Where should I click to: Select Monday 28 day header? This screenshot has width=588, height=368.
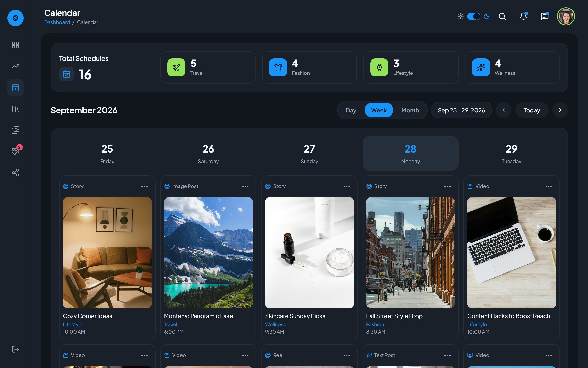point(410,153)
